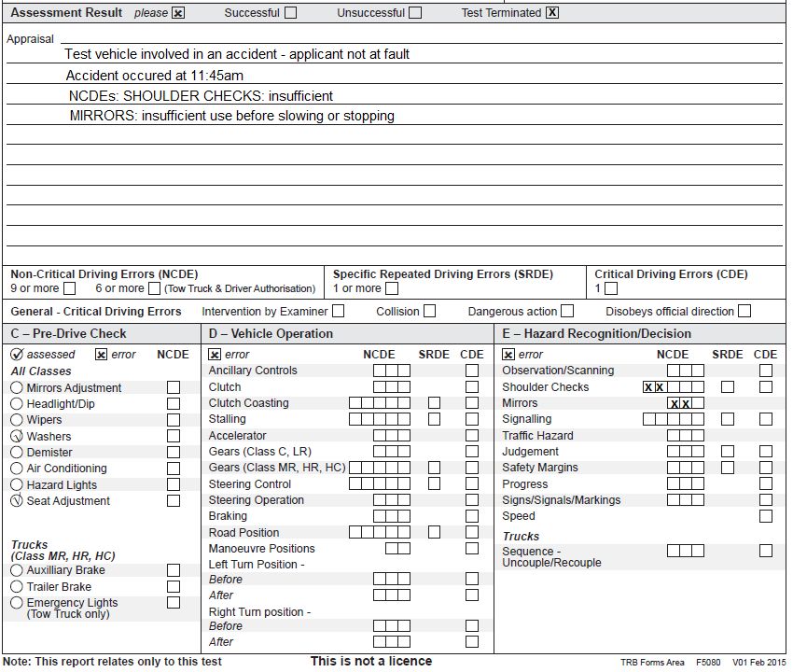793x672 pixels.
Task: Check the CDE box for Speed
Action: point(766,516)
